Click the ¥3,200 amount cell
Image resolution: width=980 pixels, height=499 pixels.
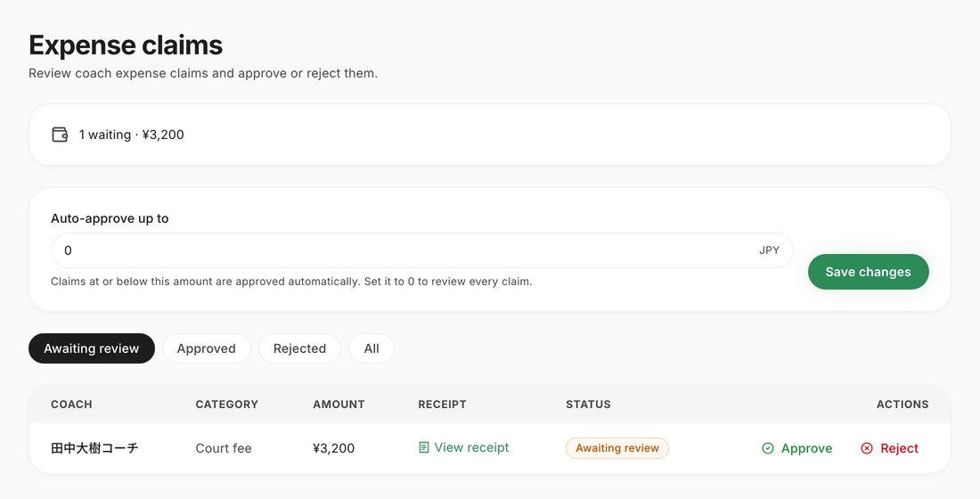(x=334, y=448)
